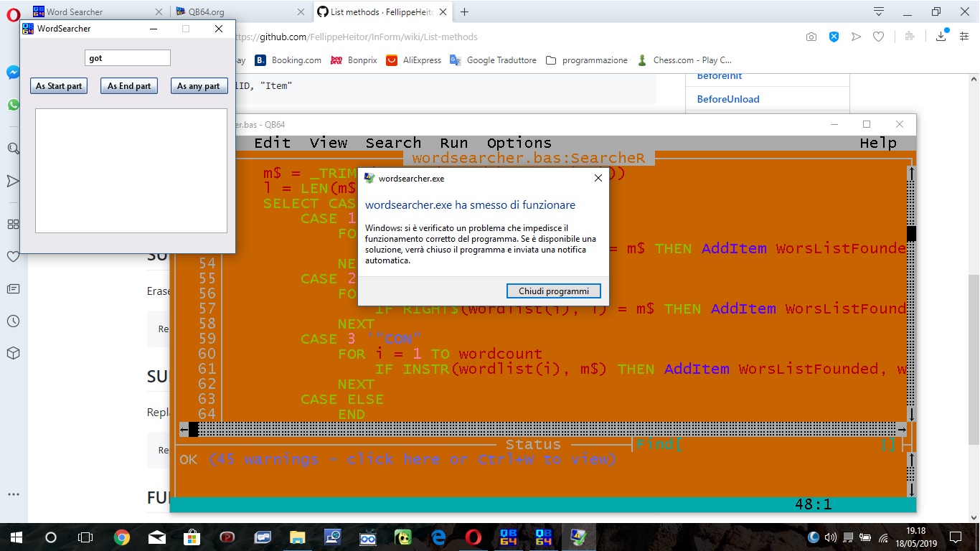Open the Bonprix bookmark
The image size is (980, 551).
coord(354,60)
